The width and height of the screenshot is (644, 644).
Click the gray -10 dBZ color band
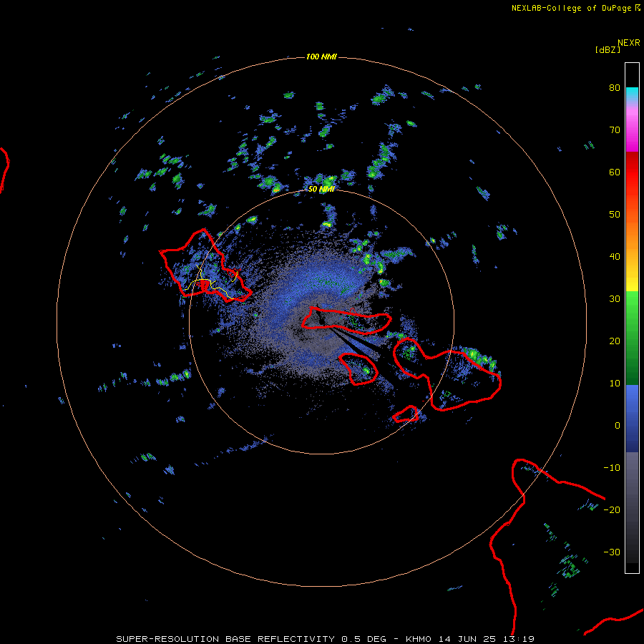[x=632, y=468]
